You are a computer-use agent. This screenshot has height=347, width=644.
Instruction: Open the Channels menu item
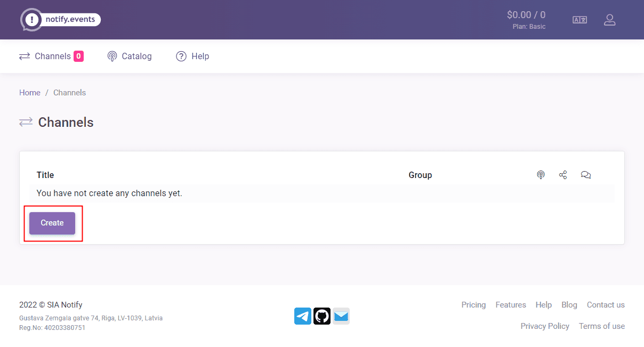[51, 56]
